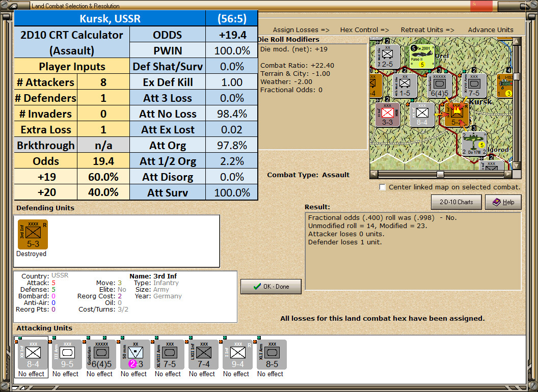Click the OK - Done button
Image resolution: width=538 pixels, height=392 pixels.
(271, 287)
